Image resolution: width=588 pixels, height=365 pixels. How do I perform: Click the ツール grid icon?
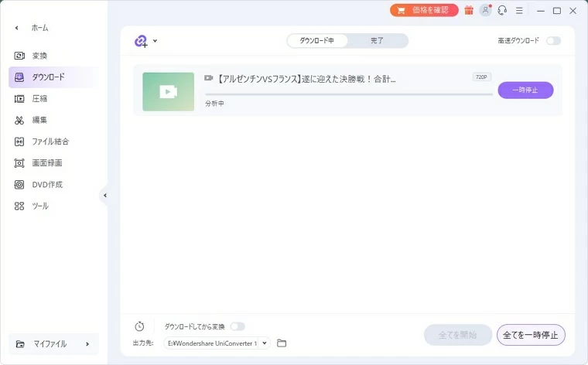point(19,206)
